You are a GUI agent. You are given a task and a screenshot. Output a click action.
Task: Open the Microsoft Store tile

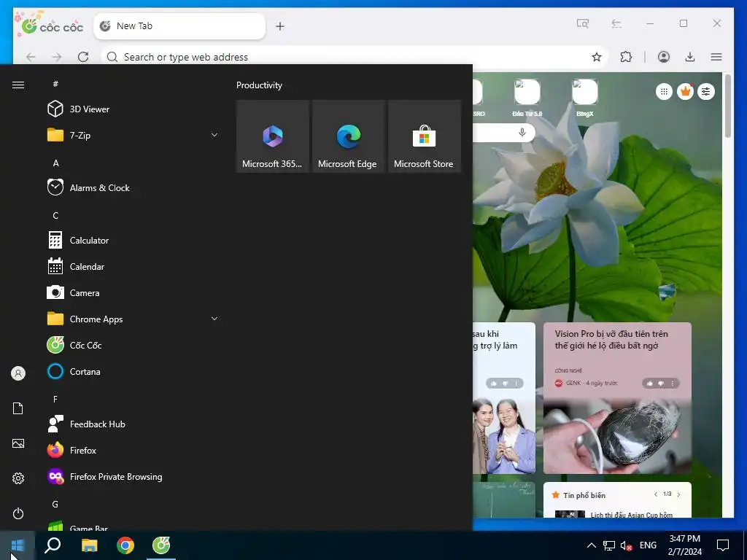(x=425, y=136)
